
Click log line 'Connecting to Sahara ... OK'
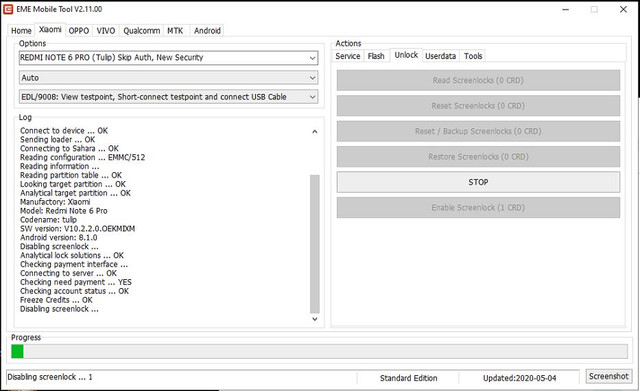[69, 149]
